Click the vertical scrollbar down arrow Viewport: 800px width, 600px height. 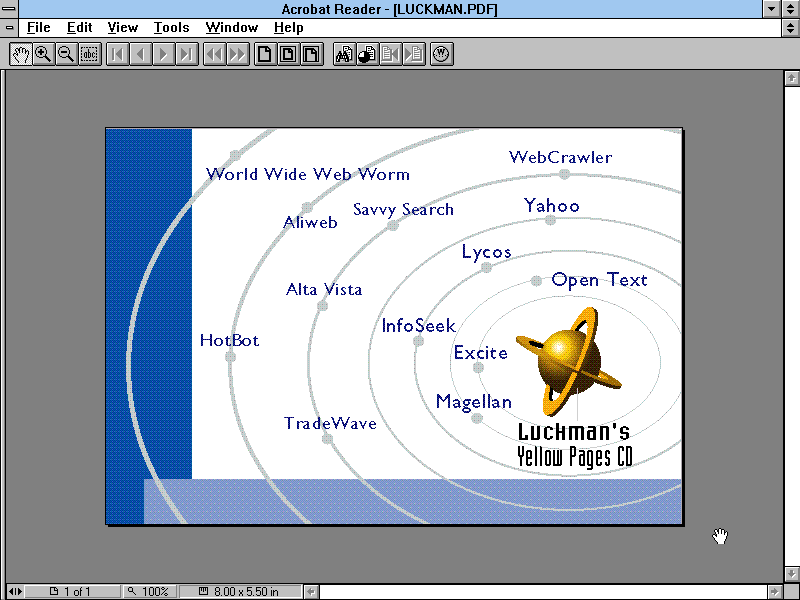click(x=791, y=573)
